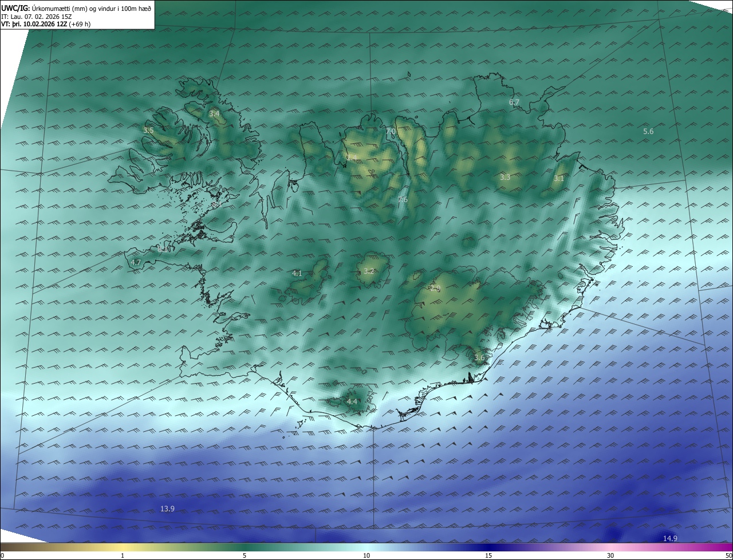Click the colorbar tick label 10
This screenshot has height=560, width=733.
366,555
